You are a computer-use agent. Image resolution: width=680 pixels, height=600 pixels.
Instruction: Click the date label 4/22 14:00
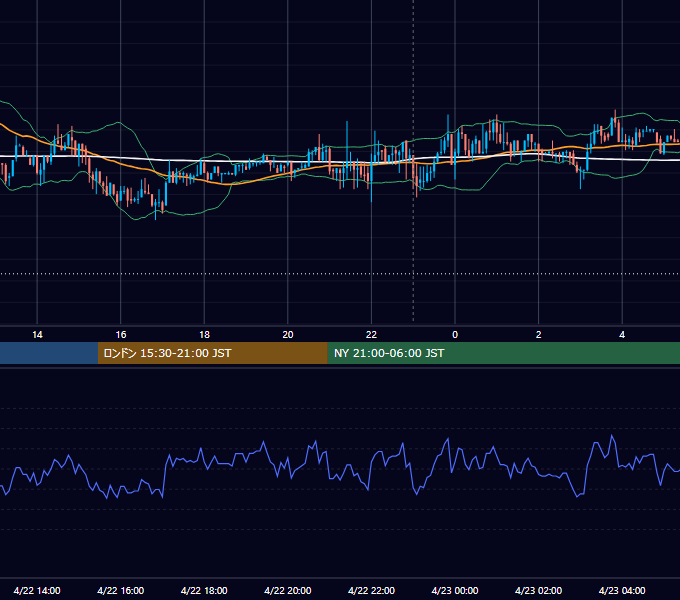pos(37,590)
